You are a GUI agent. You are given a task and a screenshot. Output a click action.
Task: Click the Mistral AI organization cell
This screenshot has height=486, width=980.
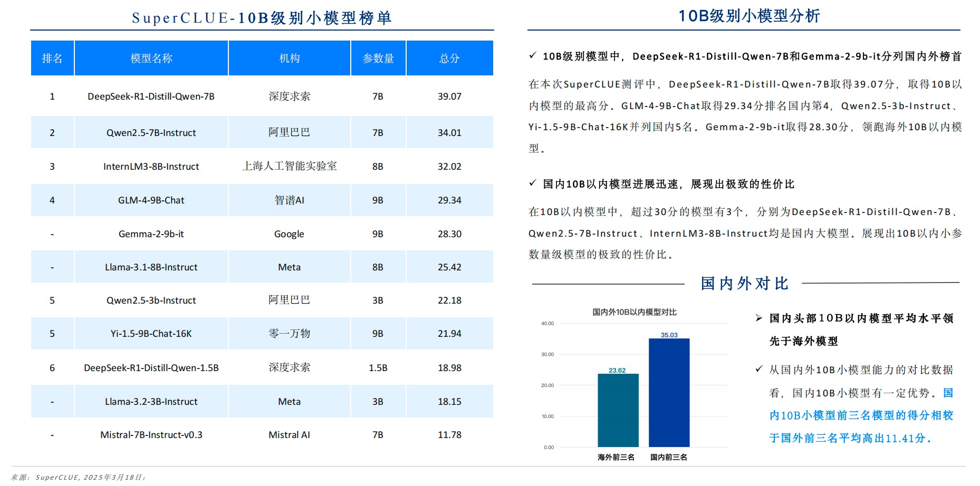click(290, 435)
